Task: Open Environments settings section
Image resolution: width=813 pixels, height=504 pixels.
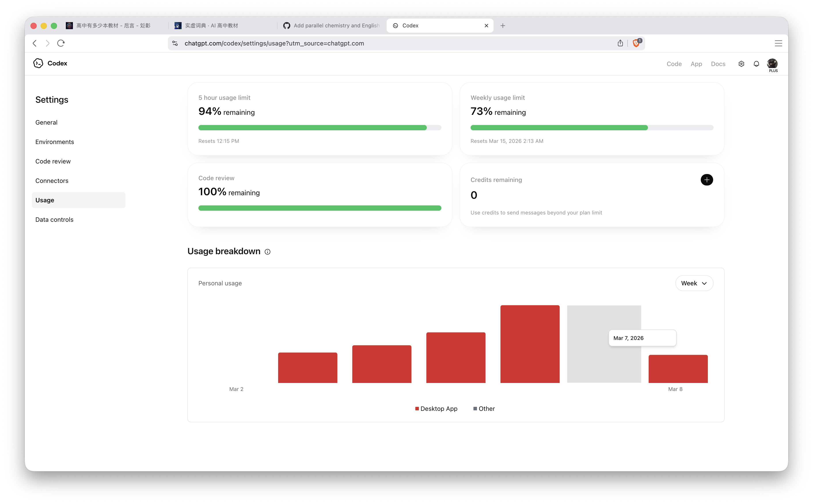Action: pos(55,142)
